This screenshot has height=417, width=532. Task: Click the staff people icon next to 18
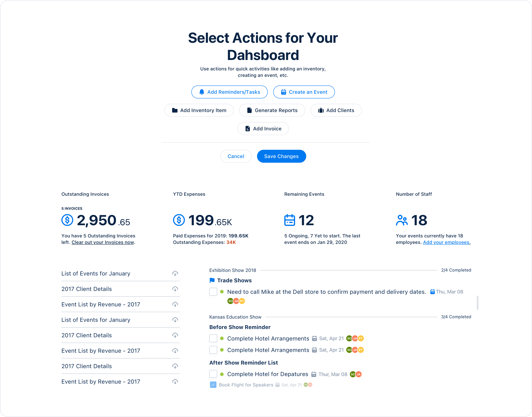point(402,220)
